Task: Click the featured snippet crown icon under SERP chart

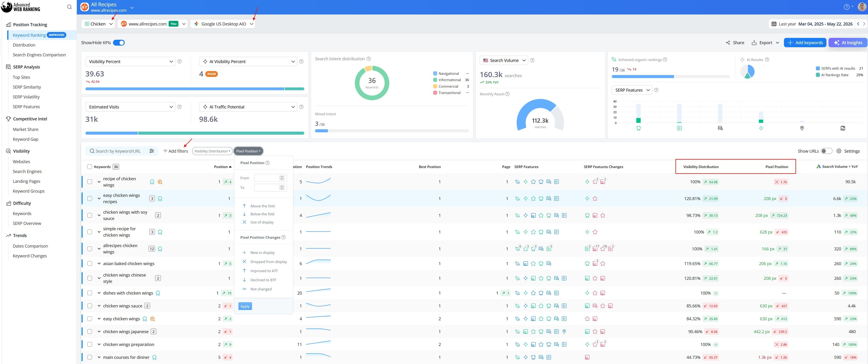Action: click(638, 128)
